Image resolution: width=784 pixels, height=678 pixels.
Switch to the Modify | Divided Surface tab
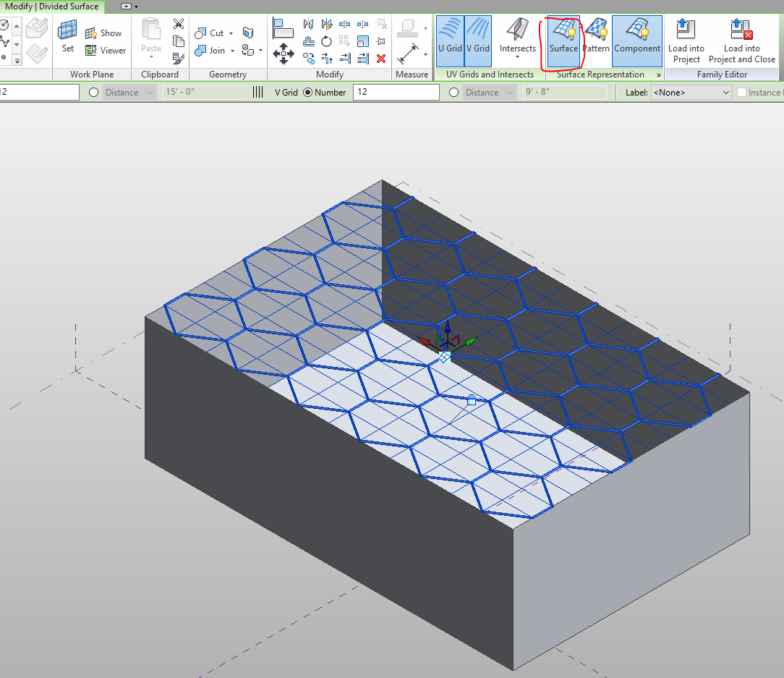pyautogui.click(x=51, y=6)
